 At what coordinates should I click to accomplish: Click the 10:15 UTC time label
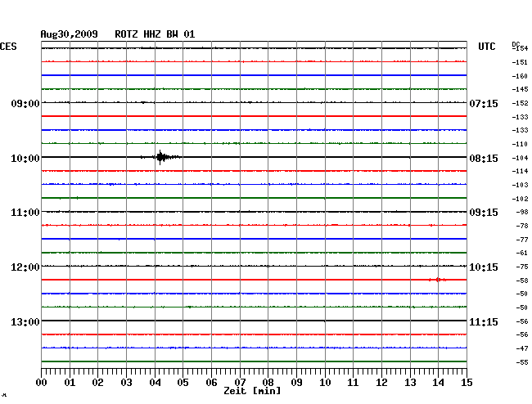tap(484, 267)
